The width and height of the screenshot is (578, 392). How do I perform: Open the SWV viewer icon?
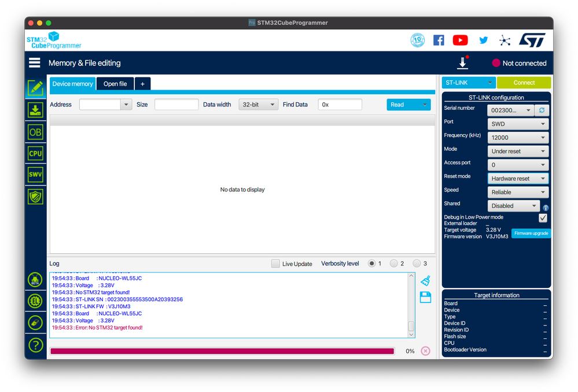coord(35,175)
